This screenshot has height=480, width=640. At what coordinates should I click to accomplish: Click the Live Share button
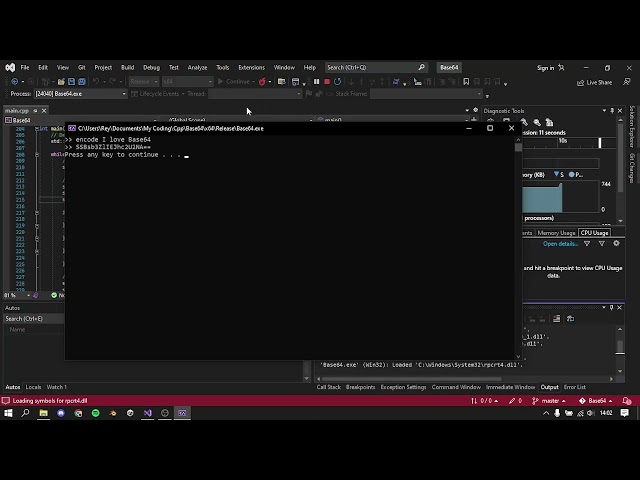[594, 82]
